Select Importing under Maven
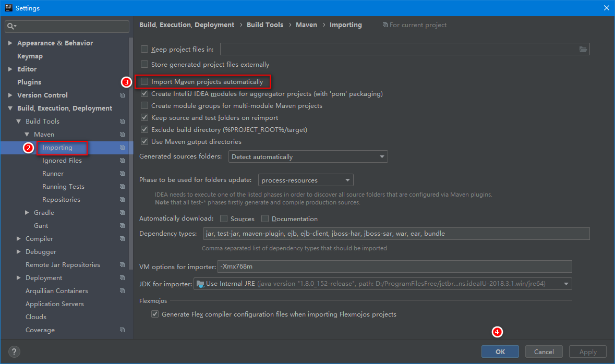Screen dimensions: 615x364 coord(57,148)
